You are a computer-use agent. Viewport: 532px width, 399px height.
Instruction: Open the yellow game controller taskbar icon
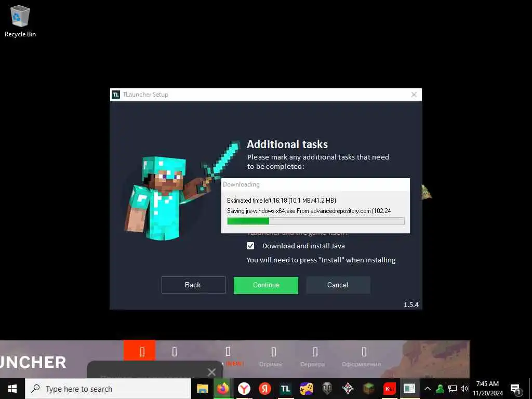307,389
